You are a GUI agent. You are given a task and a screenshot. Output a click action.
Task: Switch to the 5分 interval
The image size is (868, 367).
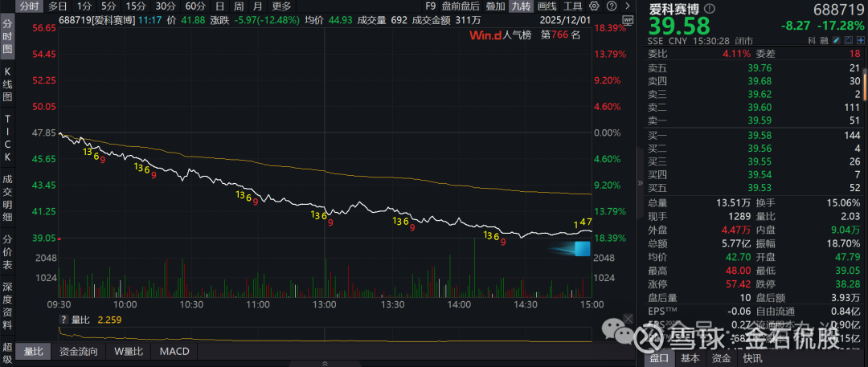(109, 6)
